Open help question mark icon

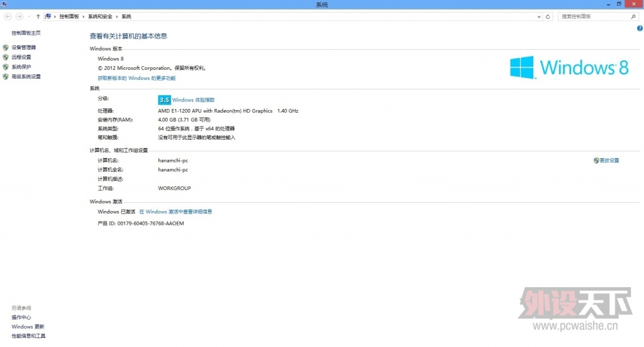(x=640, y=28)
